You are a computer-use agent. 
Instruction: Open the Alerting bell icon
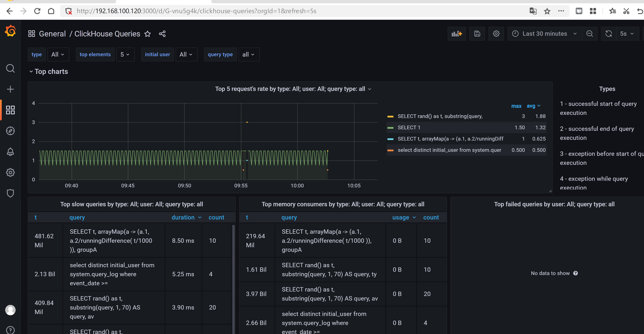click(x=10, y=151)
